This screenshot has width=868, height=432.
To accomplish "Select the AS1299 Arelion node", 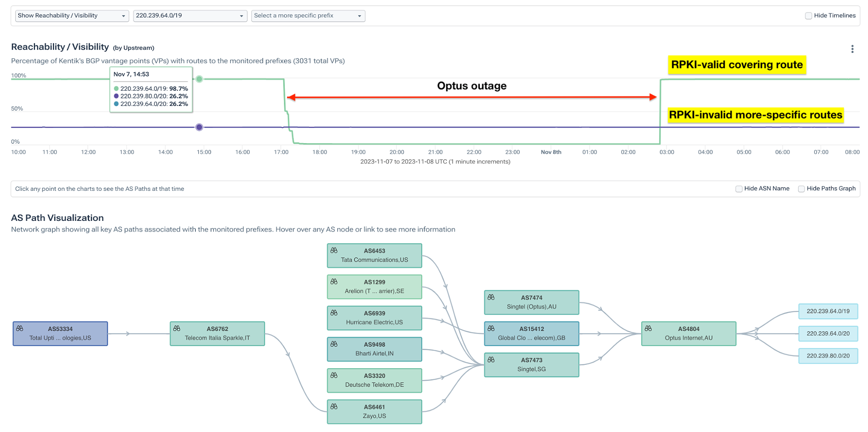I will tap(374, 287).
